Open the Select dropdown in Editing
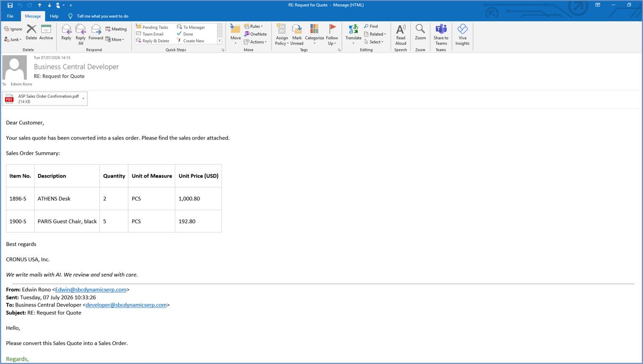Image resolution: width=643 pixels, height=364 pixels. [374, 42]
